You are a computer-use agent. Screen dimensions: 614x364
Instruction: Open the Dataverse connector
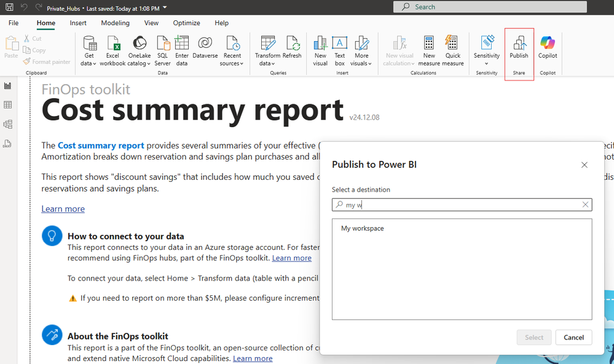205,47
